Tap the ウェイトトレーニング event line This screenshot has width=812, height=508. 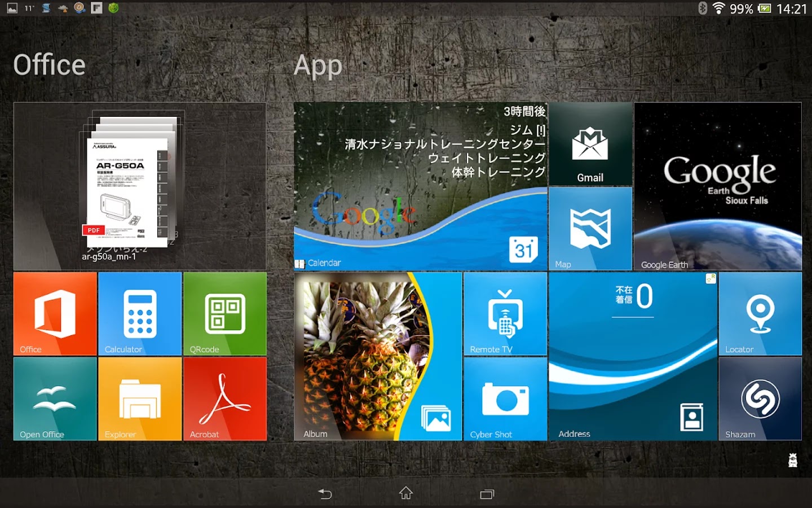(487, 158)
